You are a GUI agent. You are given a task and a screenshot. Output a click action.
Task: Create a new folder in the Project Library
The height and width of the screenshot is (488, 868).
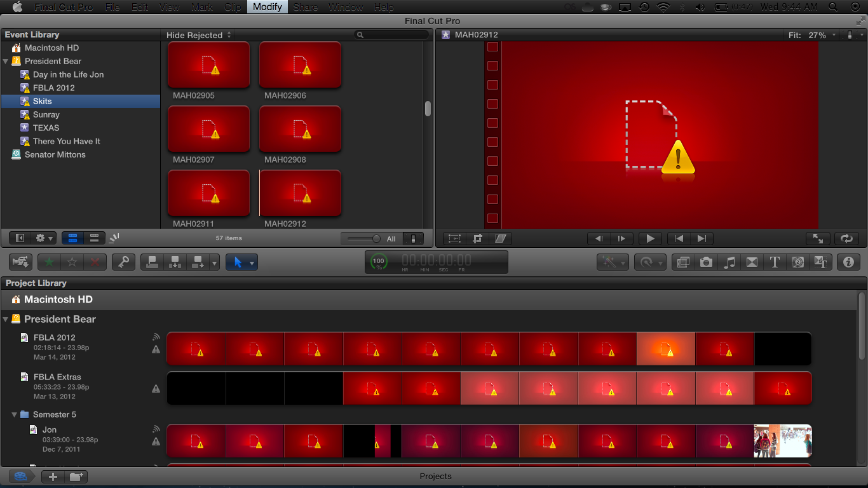point(76,477)
